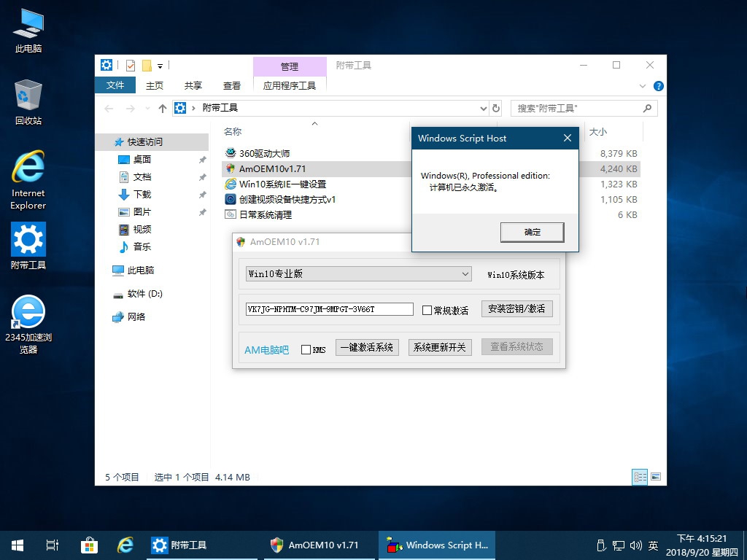Select 视频 in navigation pane
Screen dimensions: 747x560
(x=142, y=230)
